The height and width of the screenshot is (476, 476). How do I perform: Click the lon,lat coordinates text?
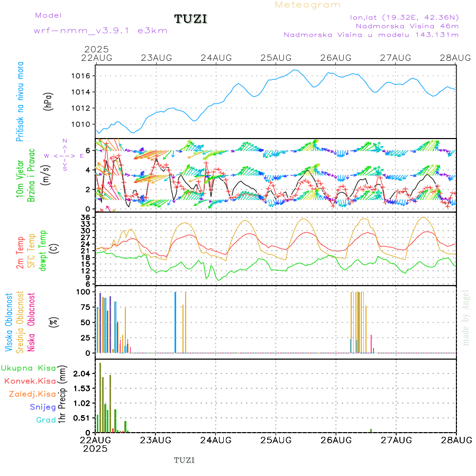404,17
